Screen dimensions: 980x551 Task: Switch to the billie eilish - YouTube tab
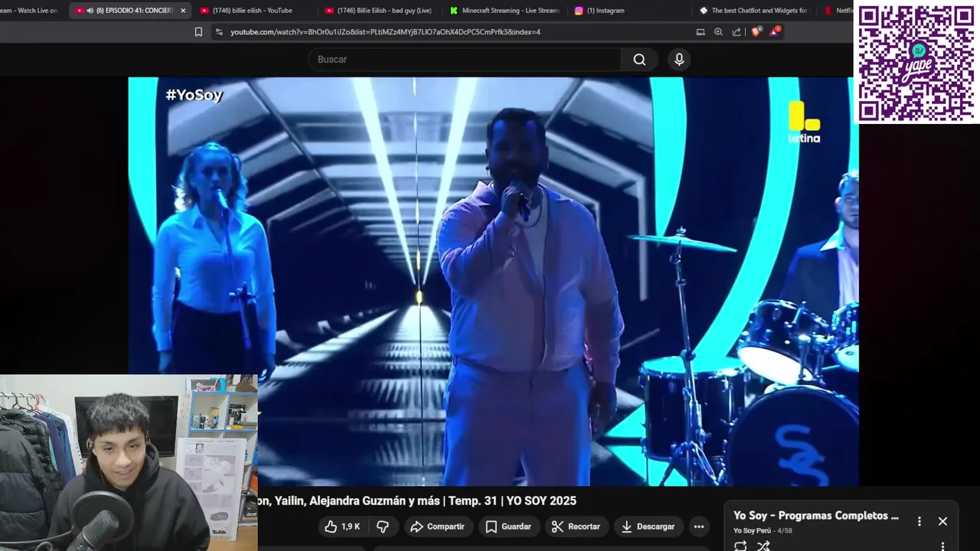253,11
